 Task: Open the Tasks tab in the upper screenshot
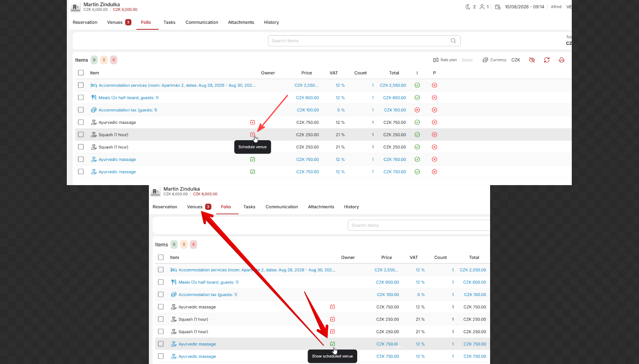(169, 22)
